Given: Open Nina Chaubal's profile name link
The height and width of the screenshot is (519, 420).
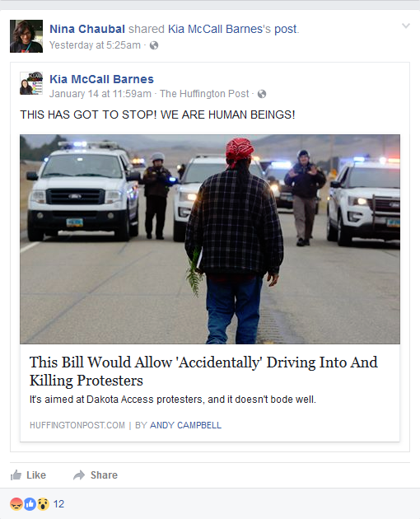Looking at the screenshot, I should click(x=87, y=29).
